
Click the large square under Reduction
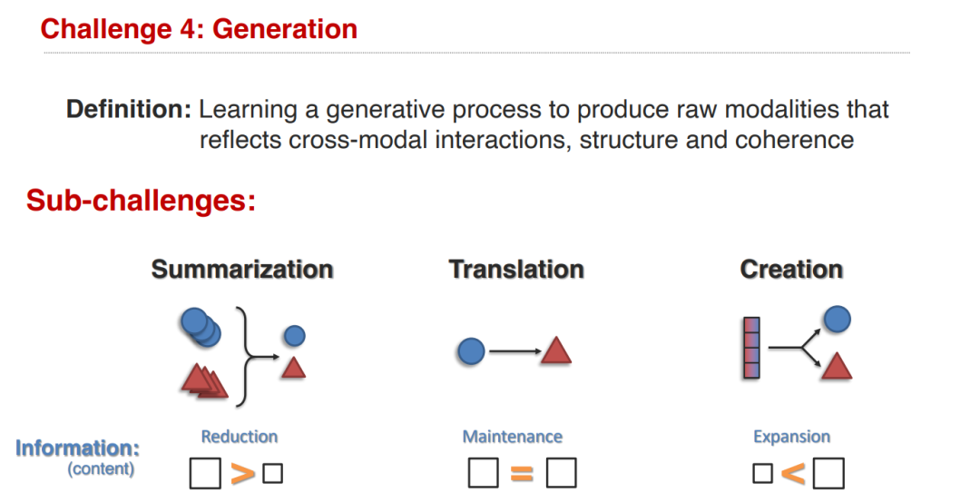click(x=205, y=473)
